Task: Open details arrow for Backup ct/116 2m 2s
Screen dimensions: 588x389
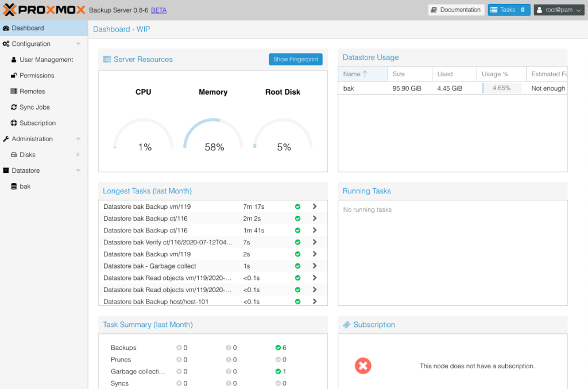Action: [315, 218]
